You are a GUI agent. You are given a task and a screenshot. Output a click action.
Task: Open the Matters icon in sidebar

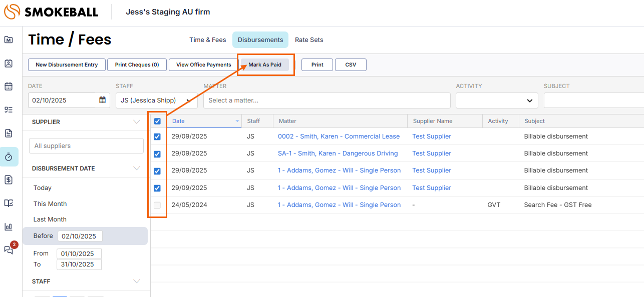(x=9, y=40)
